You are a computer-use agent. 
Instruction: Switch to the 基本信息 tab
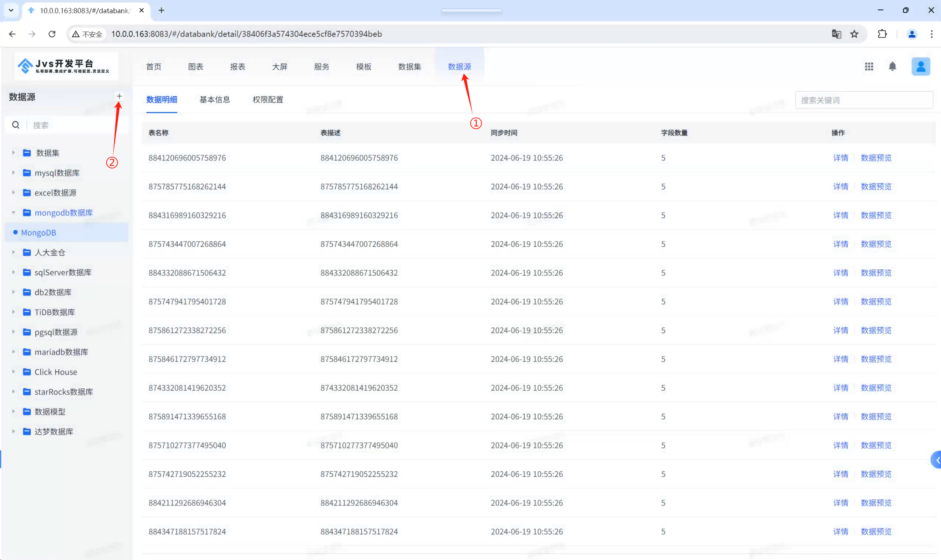[215, 100]
